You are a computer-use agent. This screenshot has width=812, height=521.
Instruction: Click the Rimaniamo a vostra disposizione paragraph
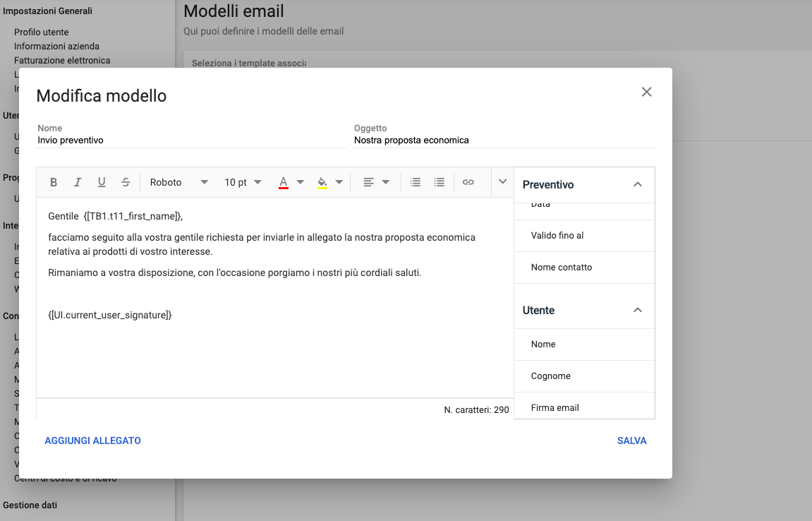pos(235,273)
